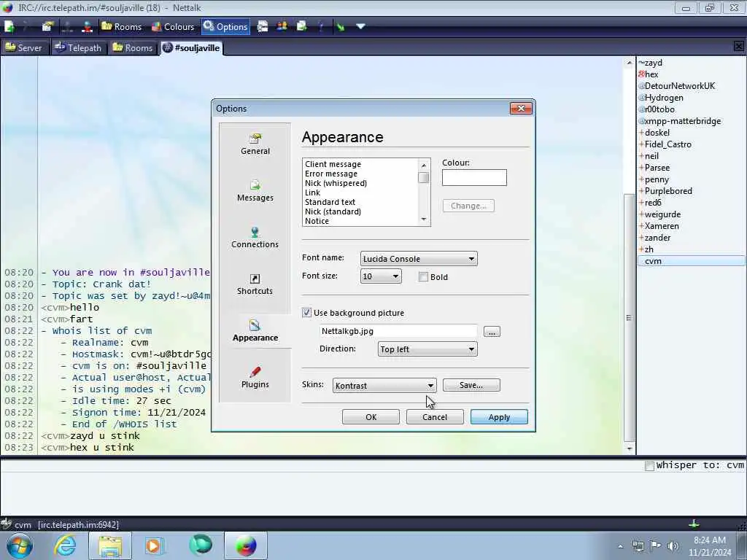This screenshot has width=747, height=560.
Task: Open the Font name dropdown
Action: (x=419, y=259)
